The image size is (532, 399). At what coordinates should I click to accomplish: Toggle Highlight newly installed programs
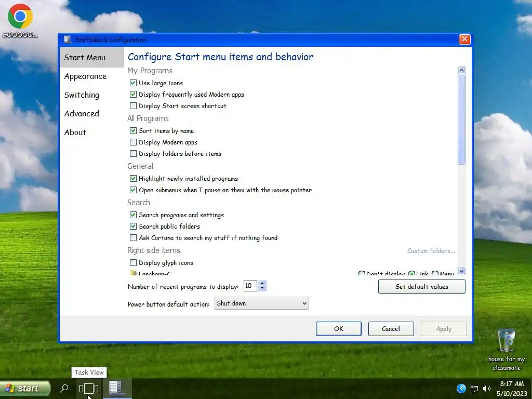[x=134, y=179]
